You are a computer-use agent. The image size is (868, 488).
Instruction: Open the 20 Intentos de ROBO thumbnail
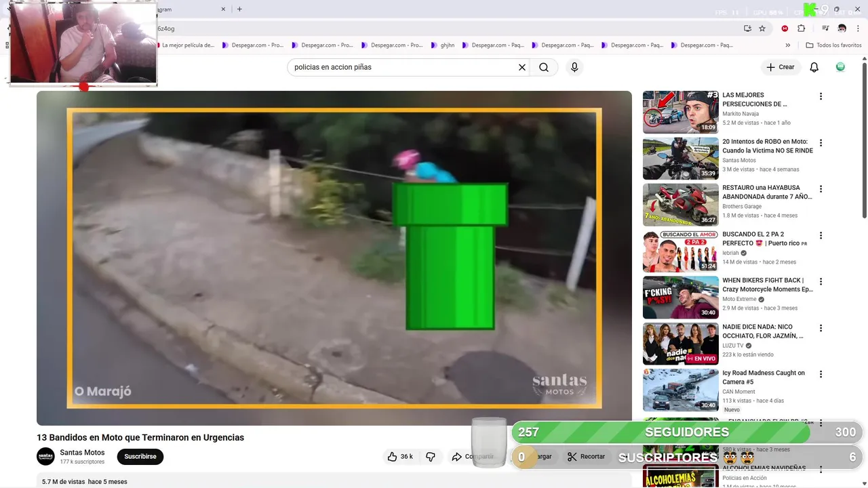click(680, 159)
